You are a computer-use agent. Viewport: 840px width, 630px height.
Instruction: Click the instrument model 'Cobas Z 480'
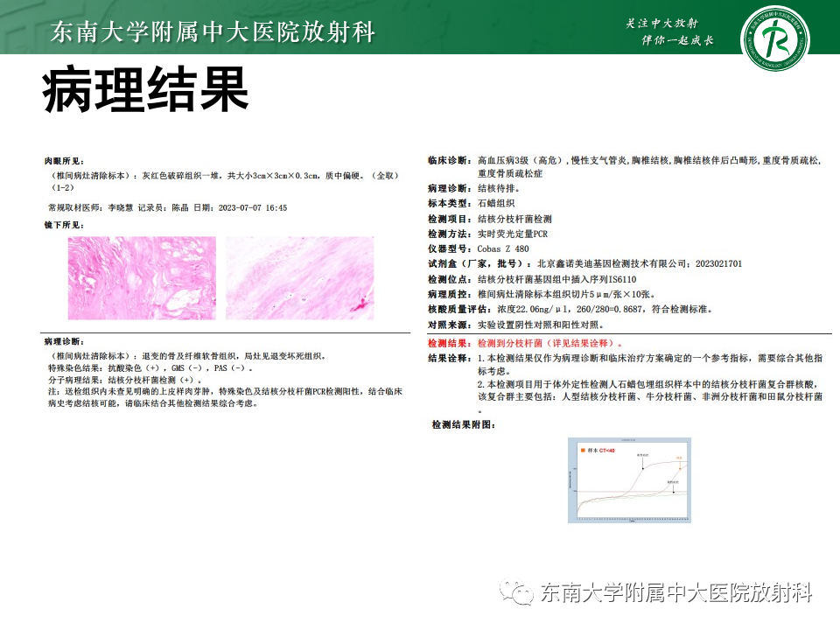[503, 248]
